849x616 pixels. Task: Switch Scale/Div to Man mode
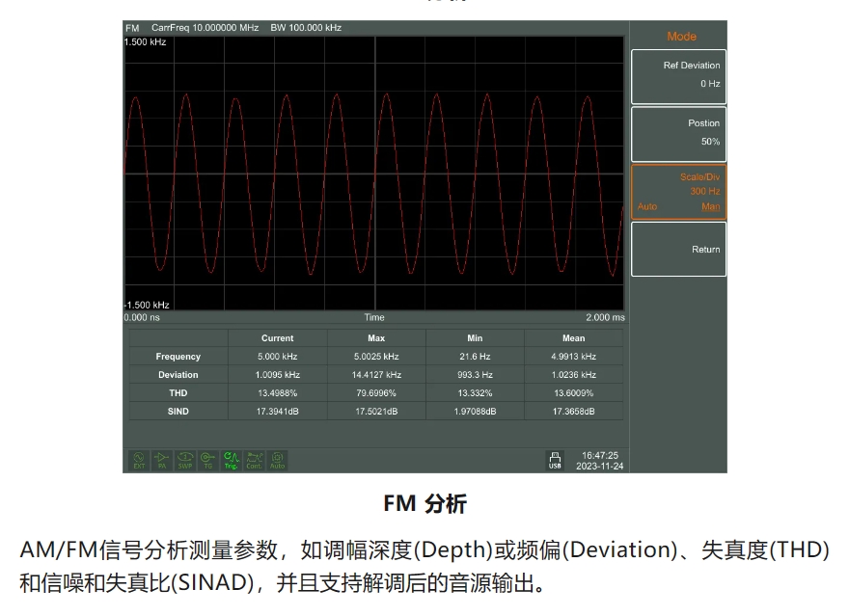click(x=710, y=206)
